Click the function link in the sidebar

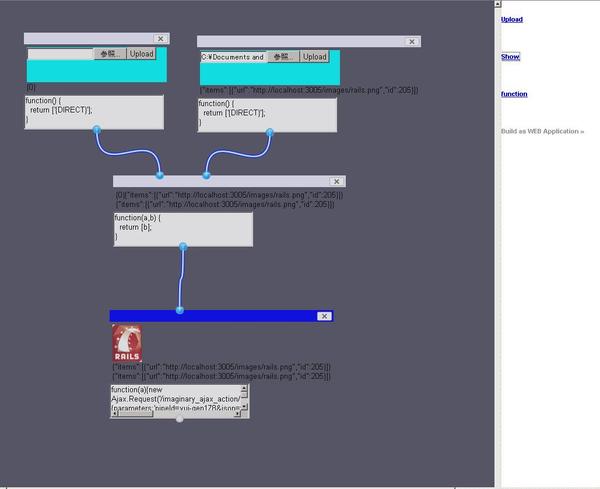pyautogui.click(x=514, y=94)
